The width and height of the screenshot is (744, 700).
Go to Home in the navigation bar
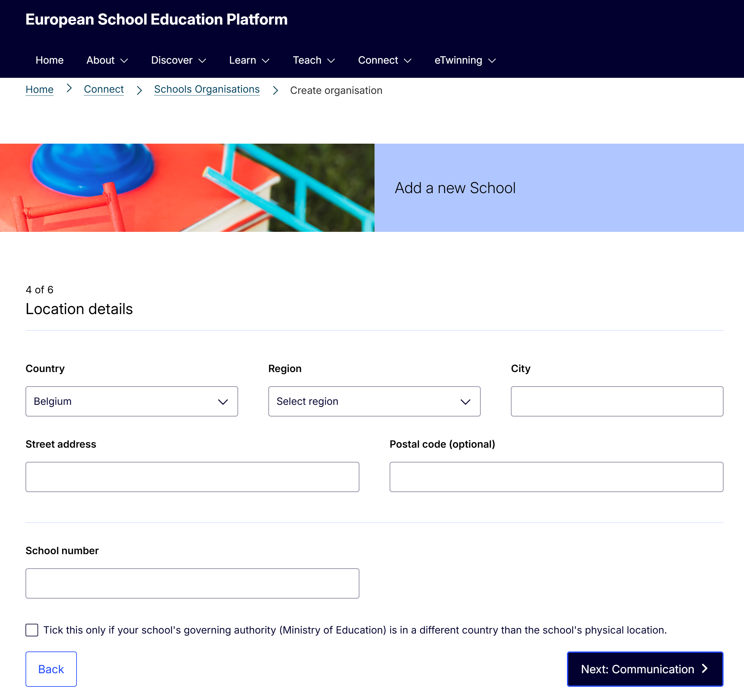[x=49, y=60]
